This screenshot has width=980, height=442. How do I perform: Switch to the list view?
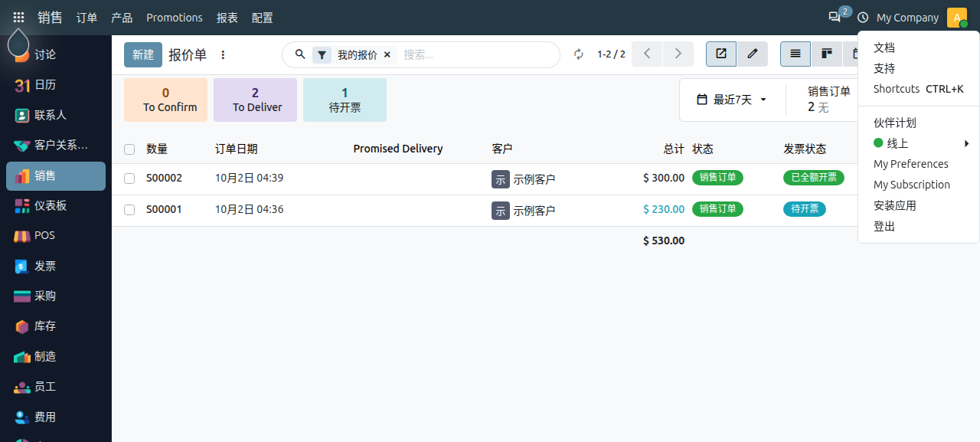click(795, 54)
